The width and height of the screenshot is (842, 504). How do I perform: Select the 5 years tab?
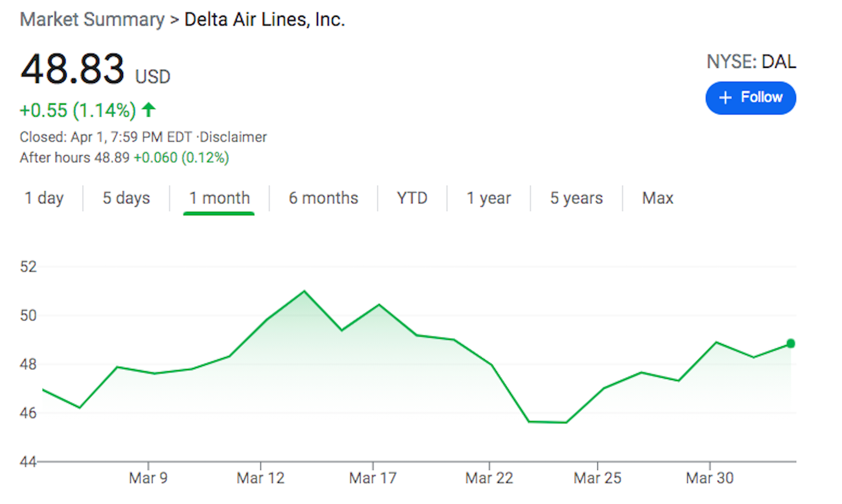tap(576, 198)
